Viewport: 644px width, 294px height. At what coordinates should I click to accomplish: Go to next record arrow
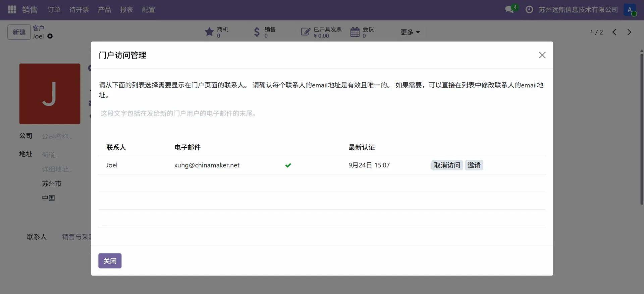629,32
